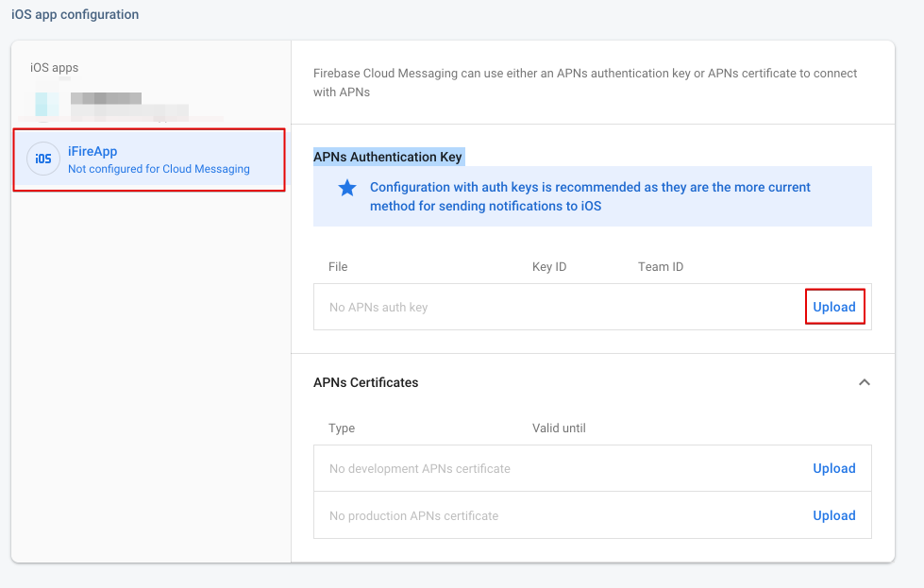924x588 pixels.
Task: Upload an APNs auth key
Action: (834, 307)
